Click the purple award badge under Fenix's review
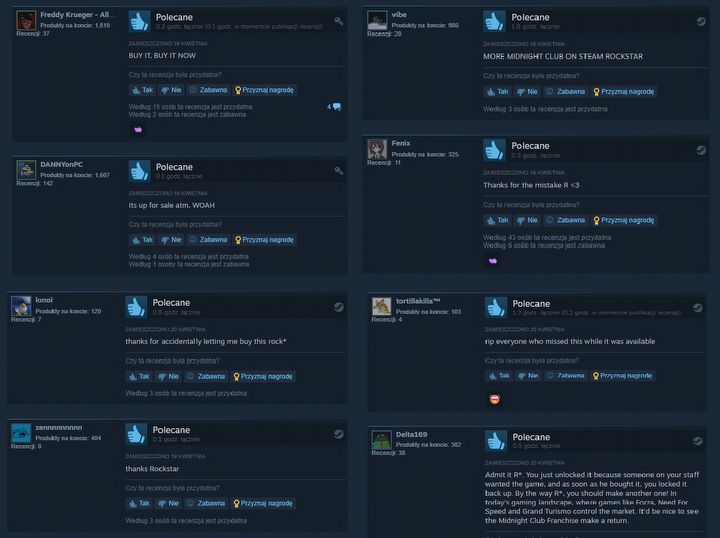The image size is (720, 538). (x=493, y=261)
